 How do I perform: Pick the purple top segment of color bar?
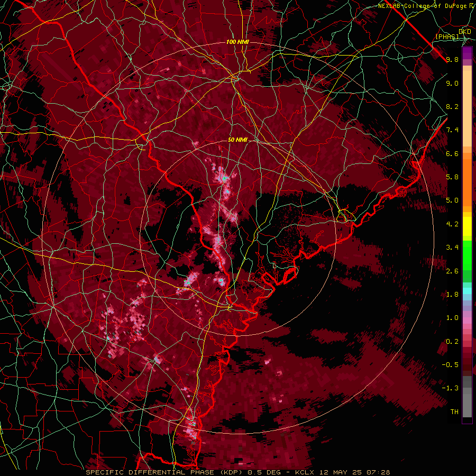(x=467, y=53)
